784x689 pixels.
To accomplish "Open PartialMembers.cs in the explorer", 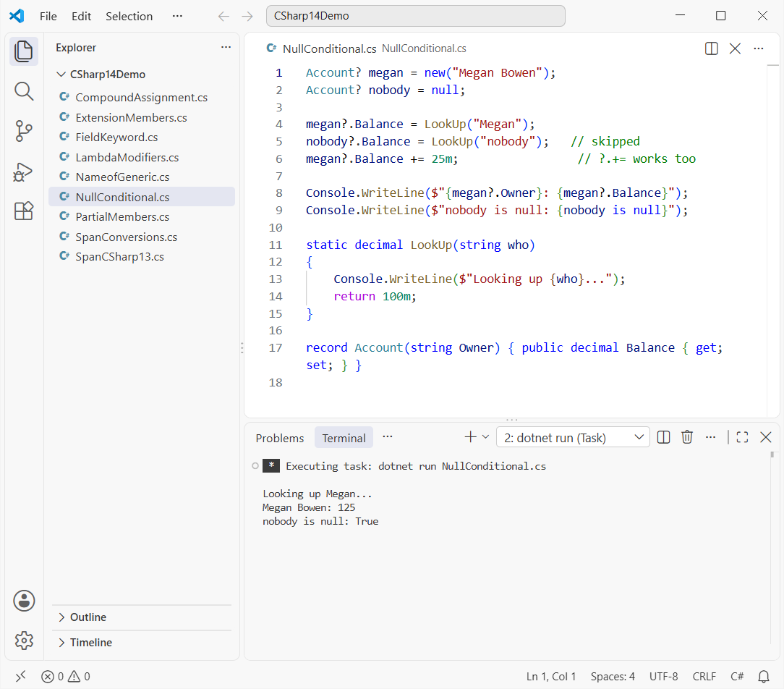I will [x=142, y=216].
